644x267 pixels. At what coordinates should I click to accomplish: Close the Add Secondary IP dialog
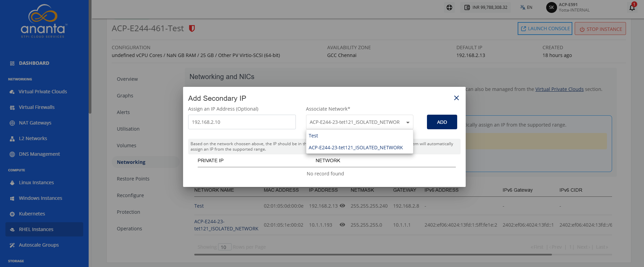[x=457, y=98]
